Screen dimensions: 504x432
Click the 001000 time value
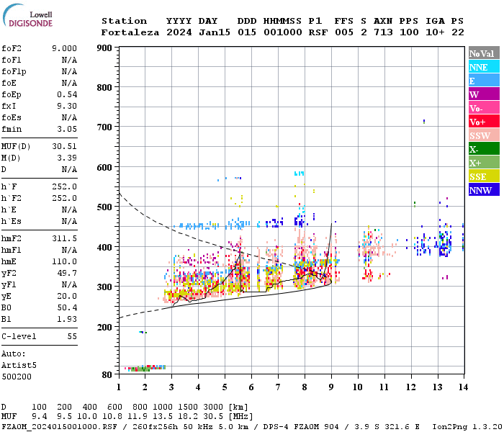[283, 32]
